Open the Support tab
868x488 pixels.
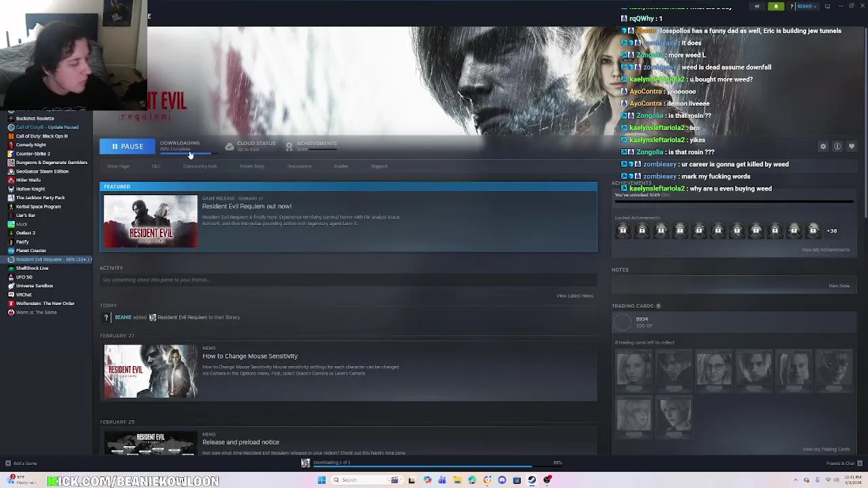[x=379, y=166]
